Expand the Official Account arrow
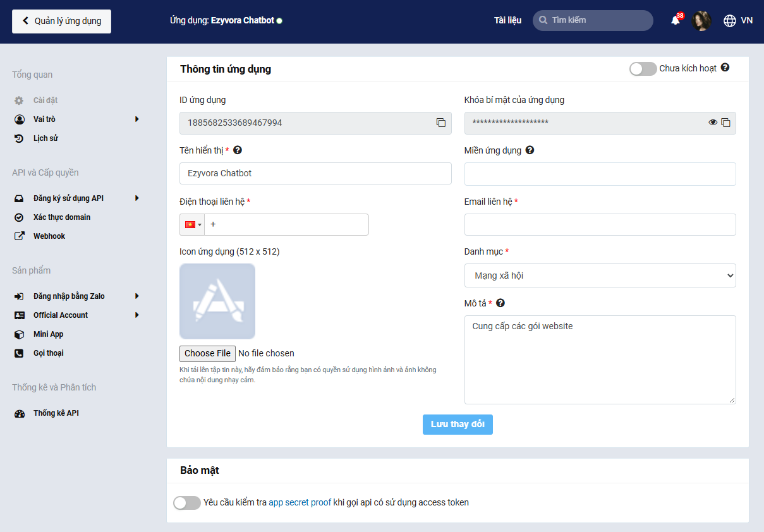 (136, 315)
